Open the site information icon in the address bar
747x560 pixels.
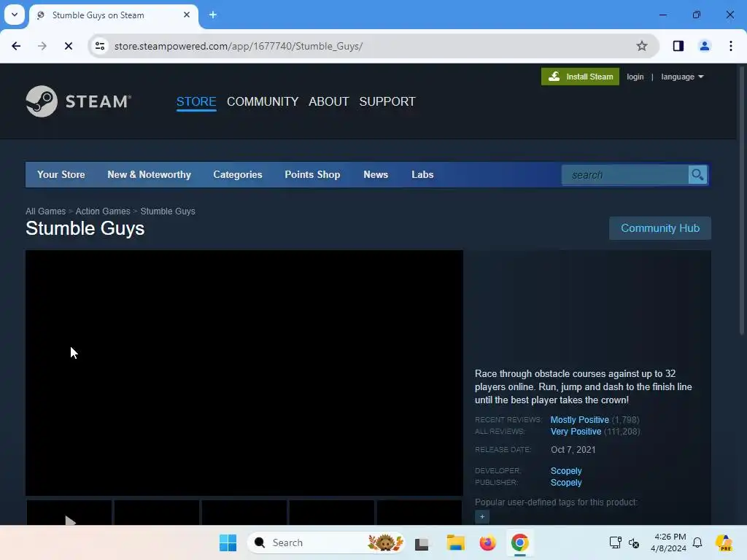point(100,46)
